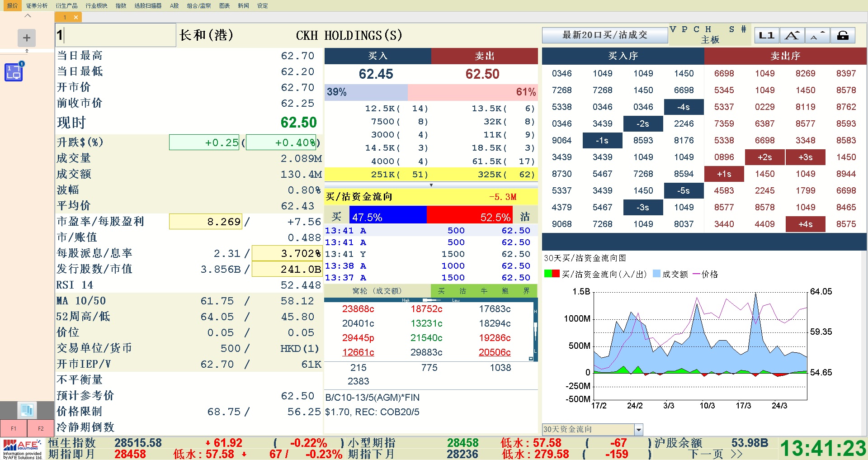Image resolution: width=868 pixels, height=460 pixels.
Task: Open warrant 20506c link
Action: (495, 352)
